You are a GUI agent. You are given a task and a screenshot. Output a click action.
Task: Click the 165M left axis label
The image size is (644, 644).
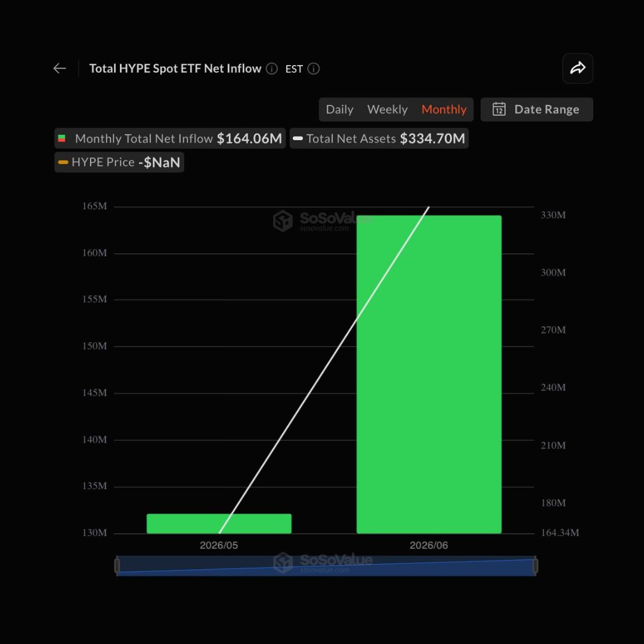pyautogui.click(x=94, y=206)
